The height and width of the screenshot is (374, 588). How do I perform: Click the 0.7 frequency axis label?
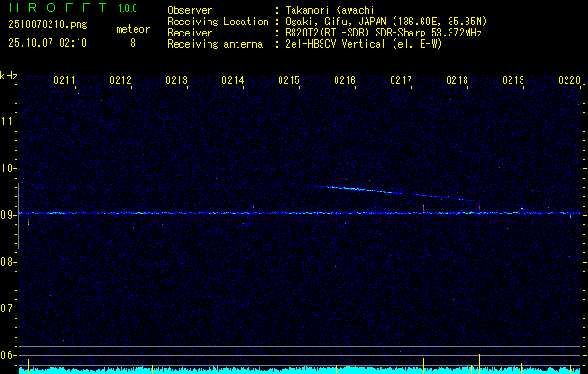[x=8, y=308]
